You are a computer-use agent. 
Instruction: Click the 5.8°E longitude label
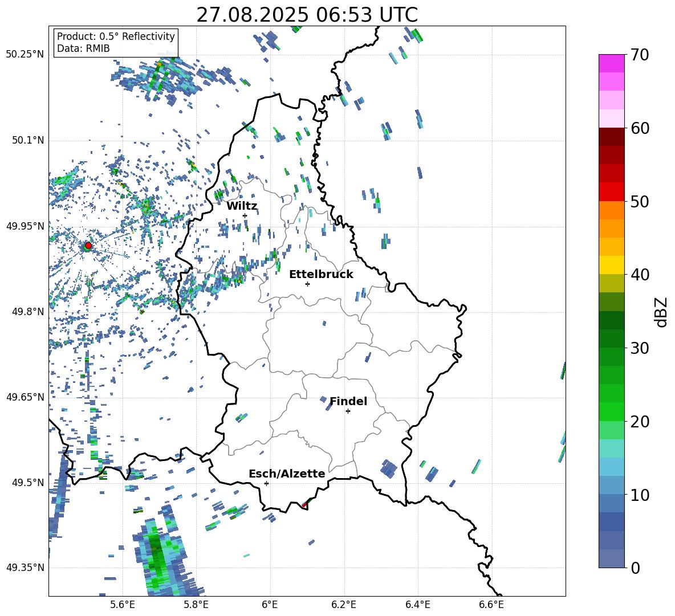(196, 605)
